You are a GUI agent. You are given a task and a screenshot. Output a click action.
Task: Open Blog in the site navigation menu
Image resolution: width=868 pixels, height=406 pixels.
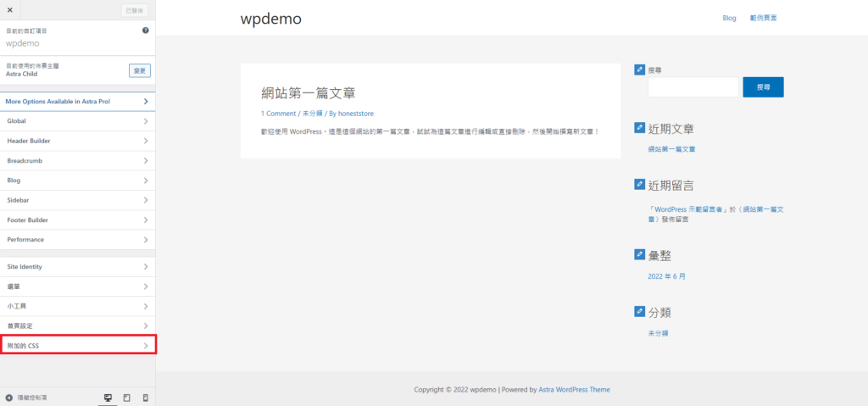click(729, 18)
